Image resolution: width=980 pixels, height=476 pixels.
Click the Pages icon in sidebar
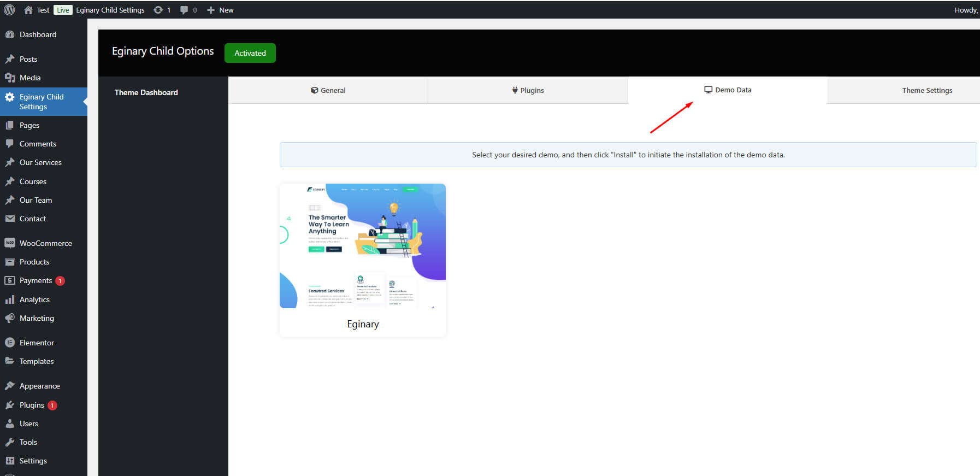pyautogui.click(x=10, y=125)
